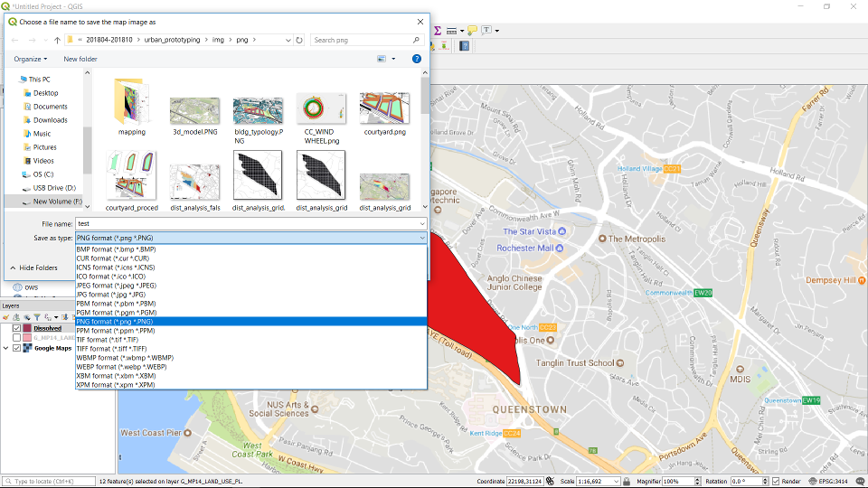Expand the view options dropdown arrow
The image size is (868, 488).
tap(393, 59)
